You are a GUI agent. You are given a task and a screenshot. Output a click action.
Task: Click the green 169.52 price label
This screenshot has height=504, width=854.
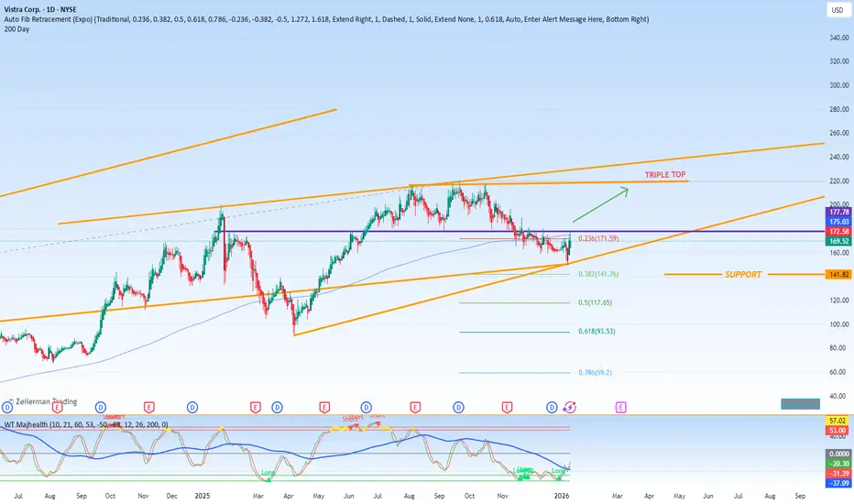[x=838, y=241]
